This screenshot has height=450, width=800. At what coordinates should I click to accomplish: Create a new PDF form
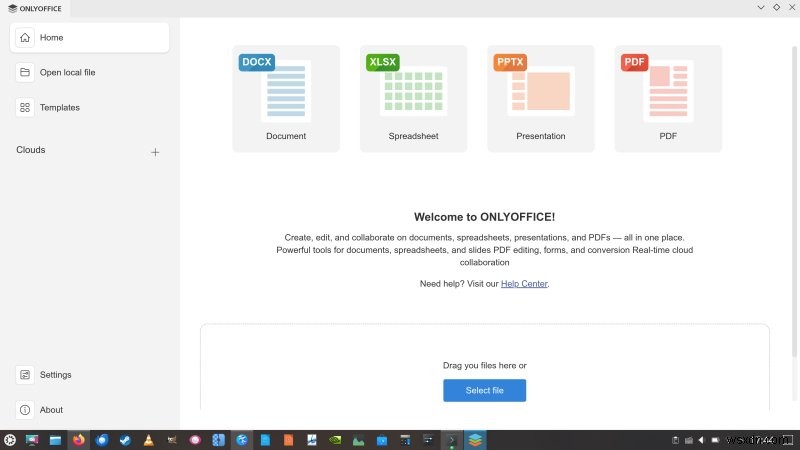tap(668, 98)
